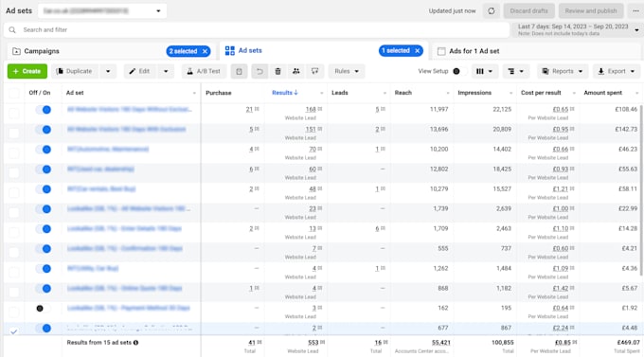Untick the checked row with 2 results
The image size is (644, 357).
14,331
